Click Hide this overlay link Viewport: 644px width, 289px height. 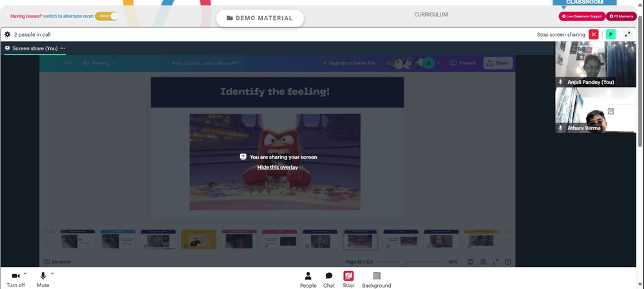[278, 167]
